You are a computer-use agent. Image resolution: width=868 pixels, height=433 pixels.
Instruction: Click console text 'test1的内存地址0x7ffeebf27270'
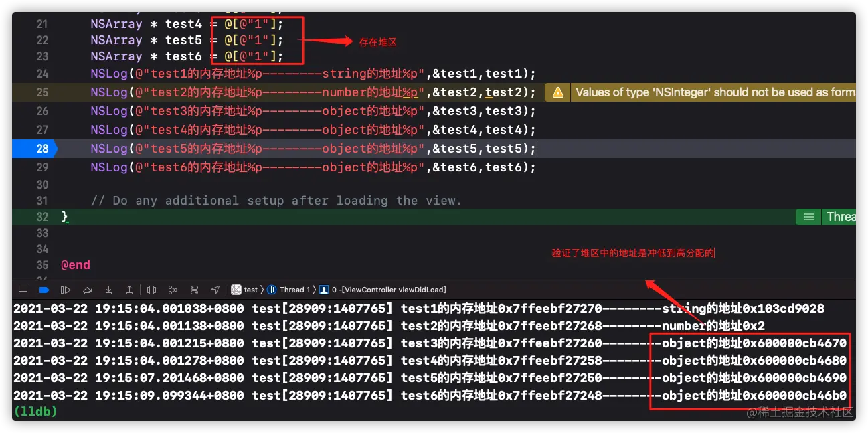501,309
